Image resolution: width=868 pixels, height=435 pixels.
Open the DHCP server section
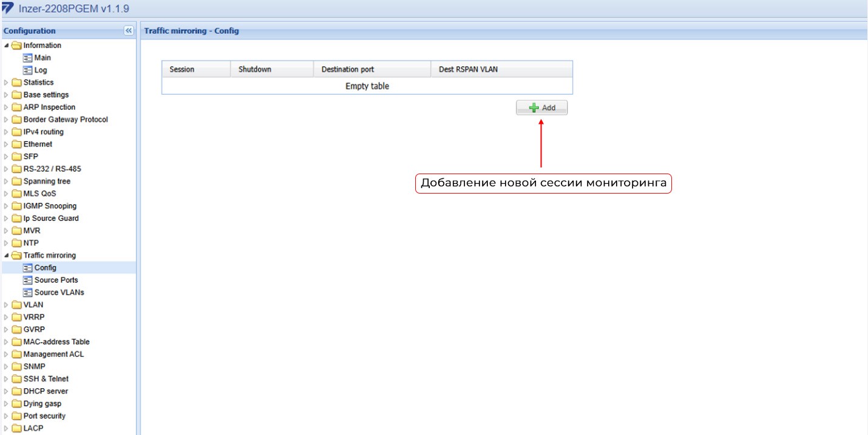coord(46,391)
